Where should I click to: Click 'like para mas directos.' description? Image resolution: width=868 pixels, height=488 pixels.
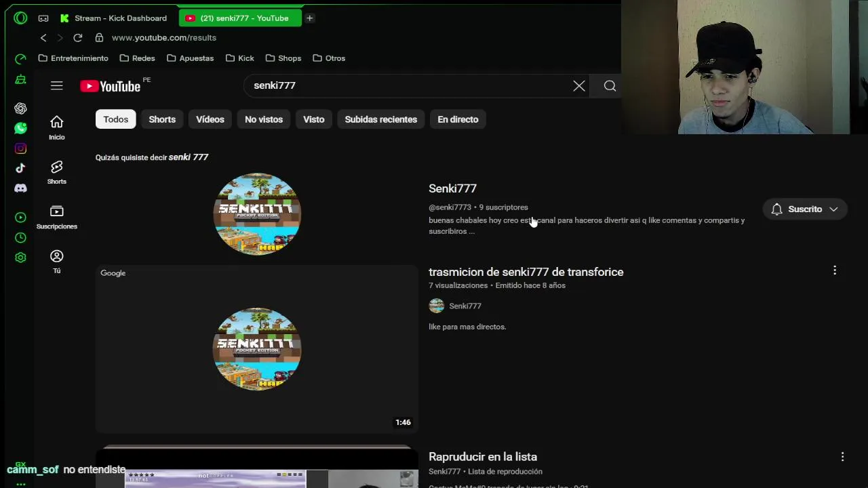[x=467, y=327]
